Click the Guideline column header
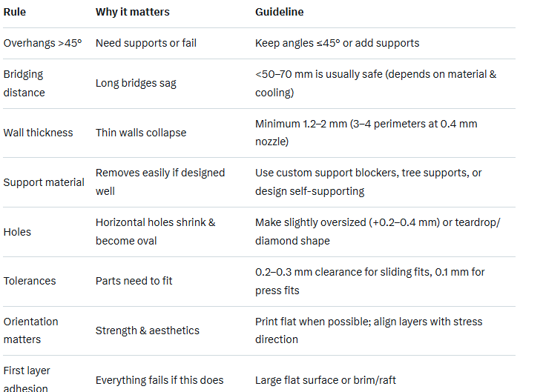 coord(279,13)
